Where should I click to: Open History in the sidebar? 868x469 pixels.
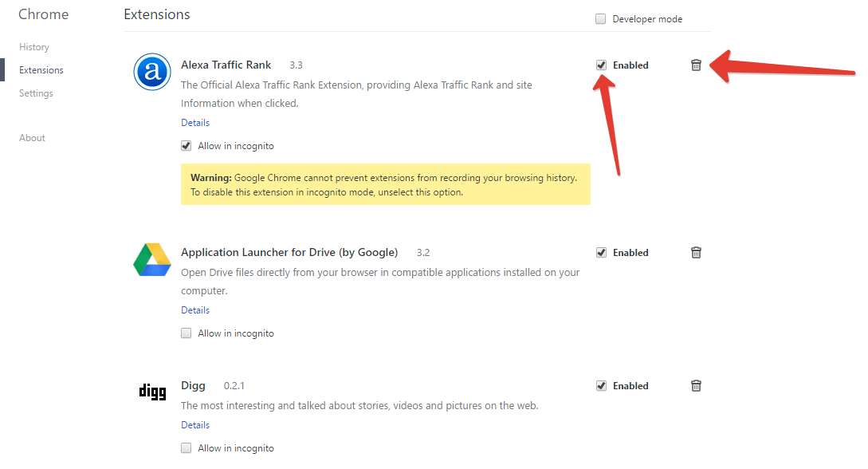tap(34, 47)
